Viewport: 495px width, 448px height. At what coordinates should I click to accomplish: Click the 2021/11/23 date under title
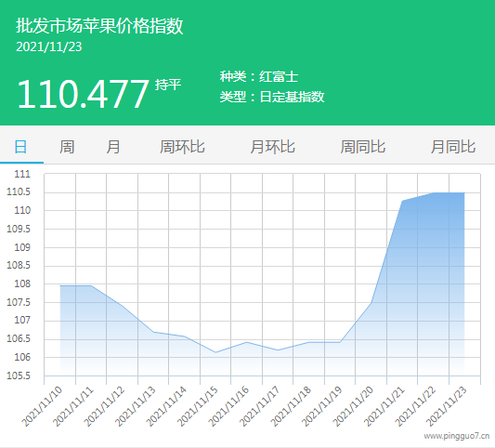49,47
